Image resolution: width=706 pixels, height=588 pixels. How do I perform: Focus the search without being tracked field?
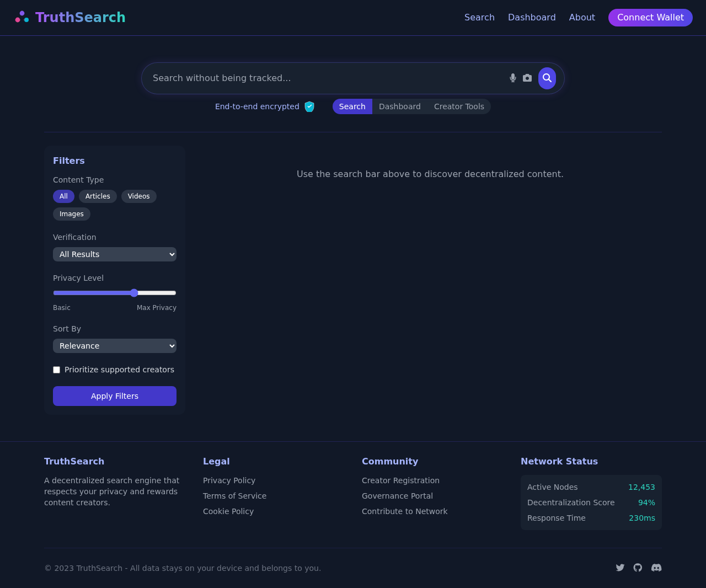pos(325,78)
